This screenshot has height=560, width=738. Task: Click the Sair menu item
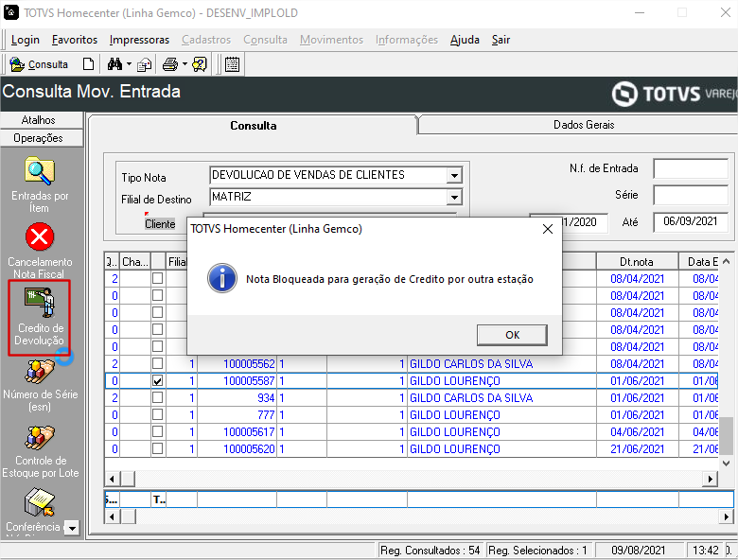501,40
